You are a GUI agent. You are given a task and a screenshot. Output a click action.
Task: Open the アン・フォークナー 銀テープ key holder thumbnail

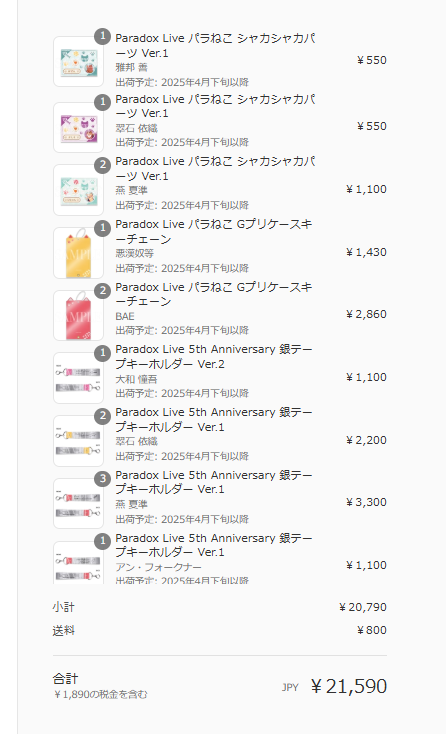pos(78,563)
